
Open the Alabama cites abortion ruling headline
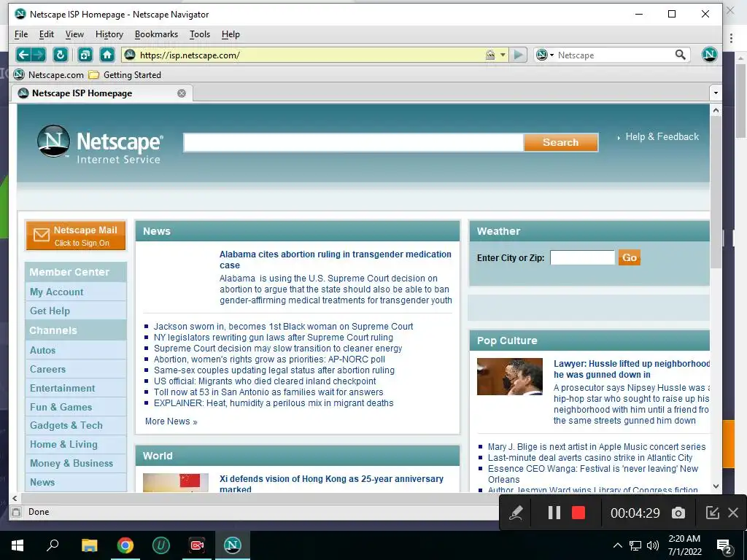[x=336, y=260]
